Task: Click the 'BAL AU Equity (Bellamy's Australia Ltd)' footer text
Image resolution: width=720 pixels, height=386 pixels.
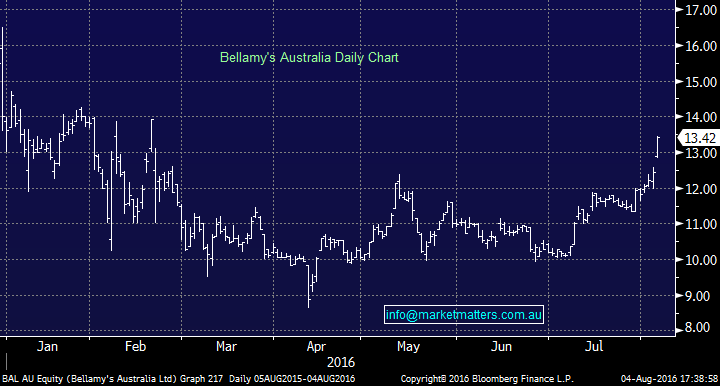Action: pyautogui.click(x=90, y=379)
